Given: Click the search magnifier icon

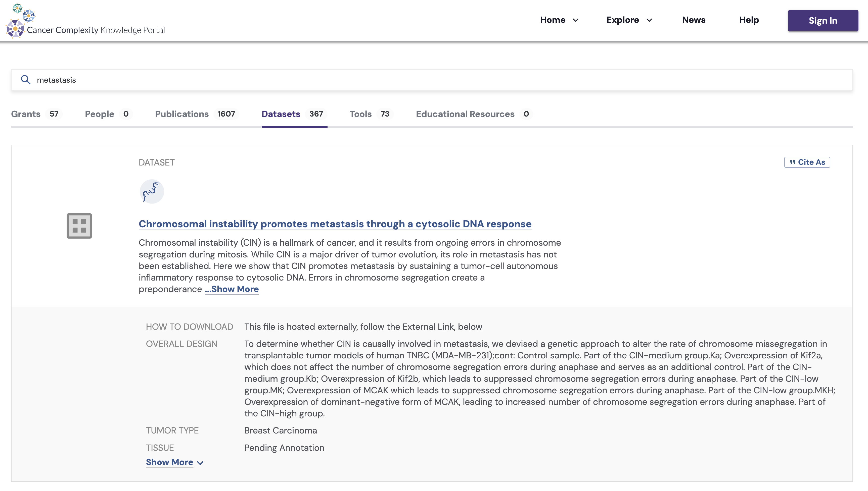Looking at the screenshot, I should pyautogui.click(x=26, y=80).
